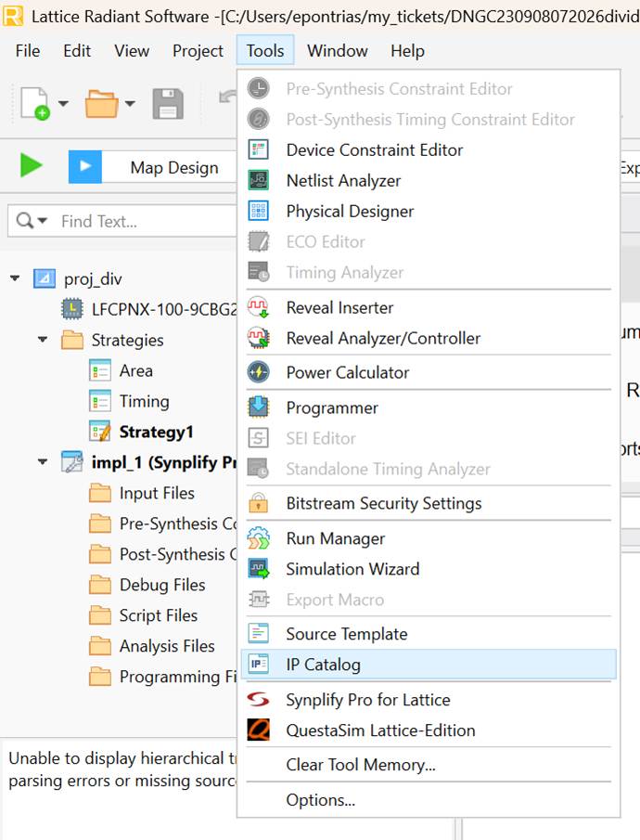
Task: Click the Device Constraint Editor icon
Action: [259, 149]
